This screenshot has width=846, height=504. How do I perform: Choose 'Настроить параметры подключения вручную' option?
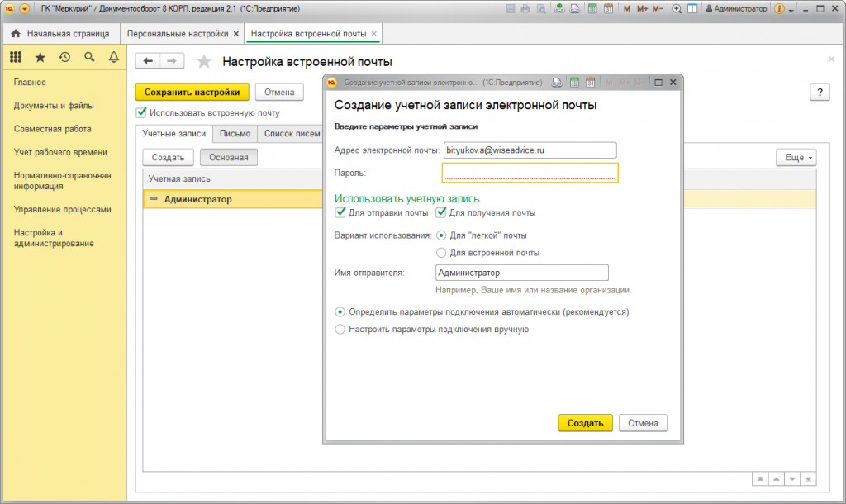click(x=340, y=329)
